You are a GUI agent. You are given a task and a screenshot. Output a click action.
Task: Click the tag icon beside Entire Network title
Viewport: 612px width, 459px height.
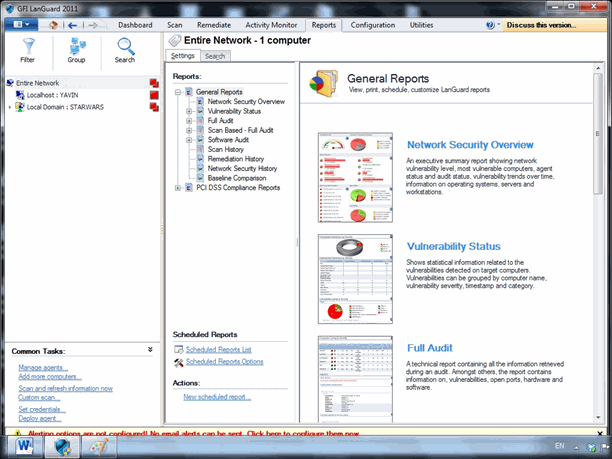click(x=174, y=41)
